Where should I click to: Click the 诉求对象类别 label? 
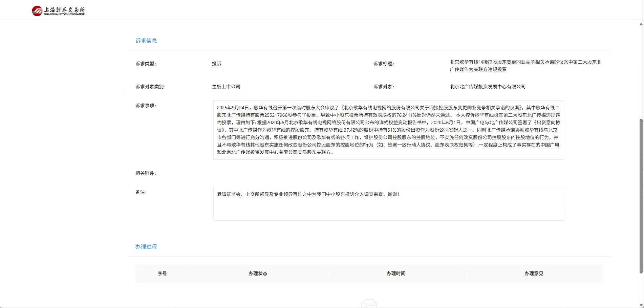point(151,87)
